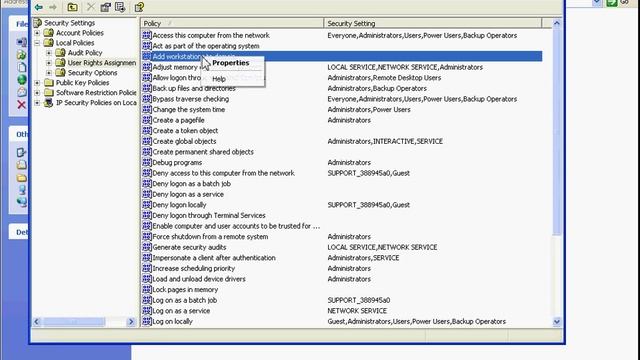This screenshot has height=360, width=640.
Task: Select Security Options in the tree
Action: coord(92,73)
